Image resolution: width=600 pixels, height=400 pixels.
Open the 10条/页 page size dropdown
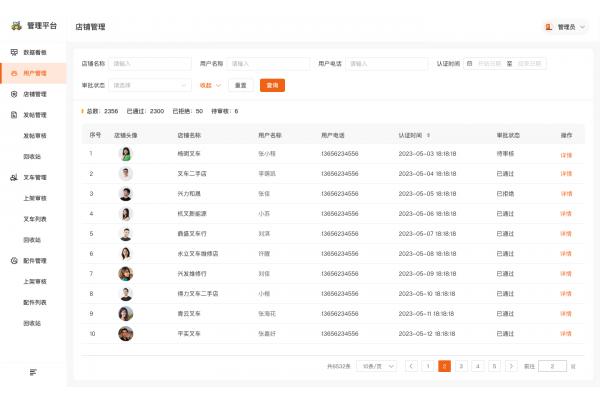click(x=376, y=367)
